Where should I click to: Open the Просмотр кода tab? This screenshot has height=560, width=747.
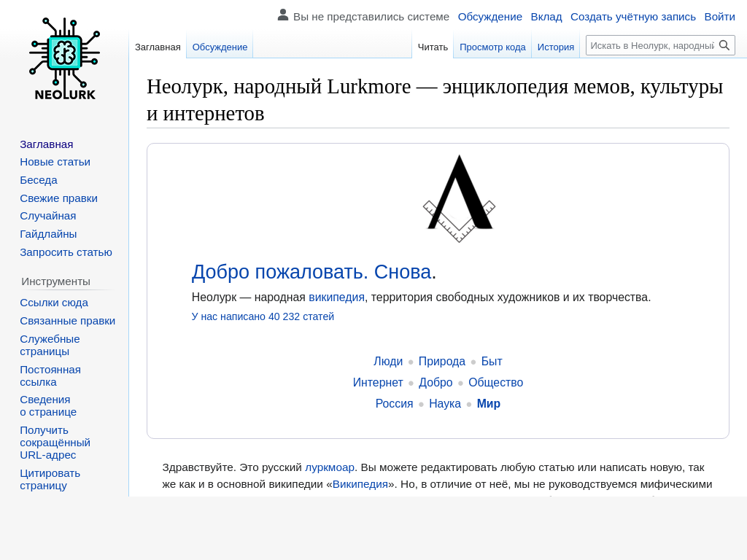[492, 47]
